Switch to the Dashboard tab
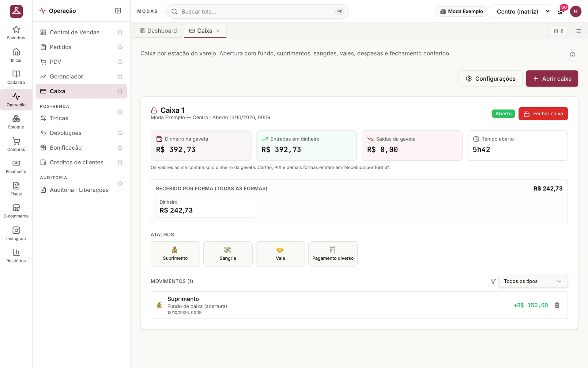The height and width of the screenshot is (368, 588). pos(158,31)
